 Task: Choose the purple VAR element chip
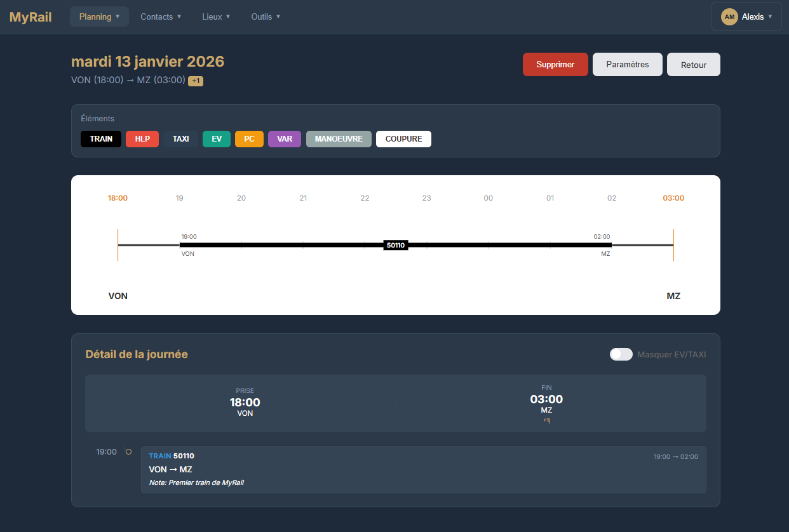click(285, 139)
